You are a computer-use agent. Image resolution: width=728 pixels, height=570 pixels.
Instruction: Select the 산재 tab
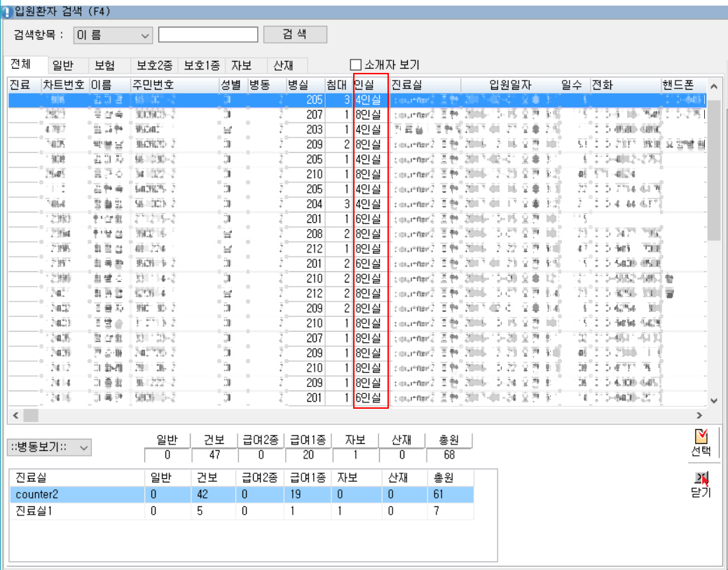pyautogui.click(x=283, y=65)
